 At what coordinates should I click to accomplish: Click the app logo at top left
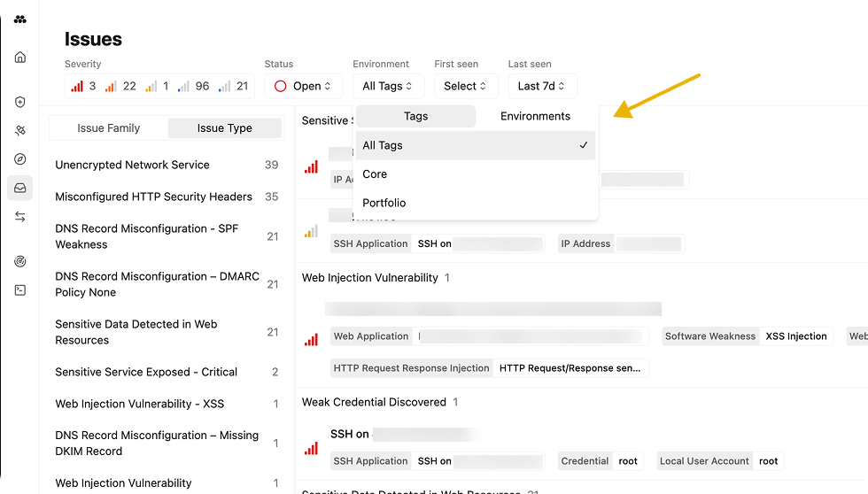pyautogui.click(x=20, y=19)
